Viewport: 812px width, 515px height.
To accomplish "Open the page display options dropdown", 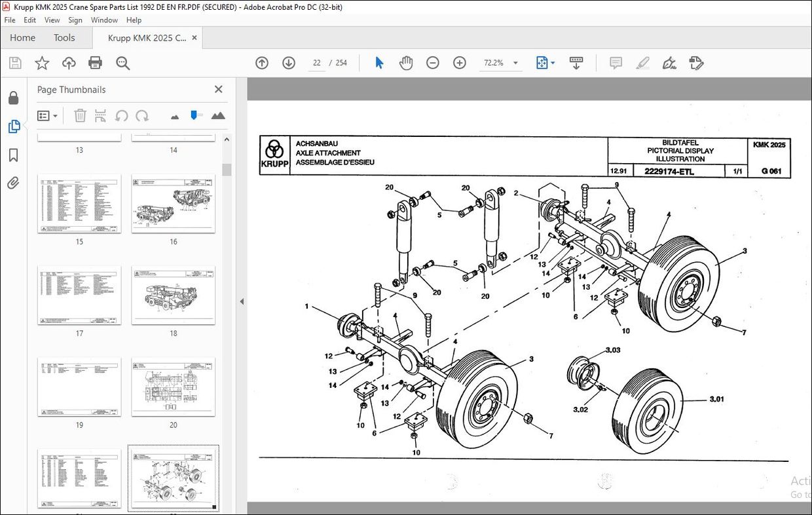I will 555,62.
